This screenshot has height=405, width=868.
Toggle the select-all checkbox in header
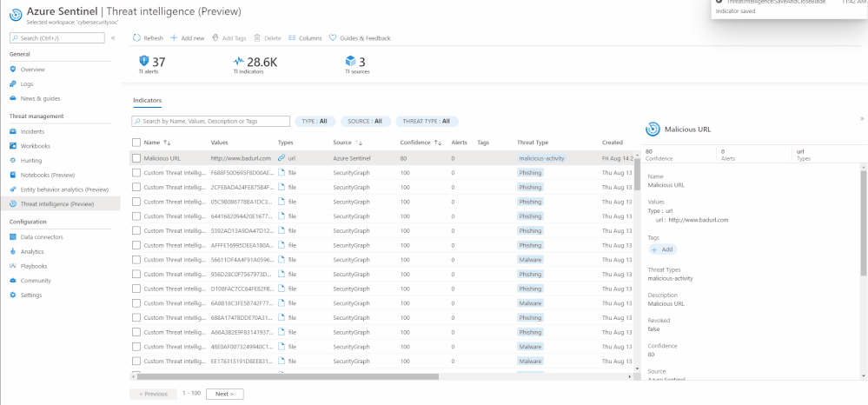pyautogui.click(x=136, y=143)
